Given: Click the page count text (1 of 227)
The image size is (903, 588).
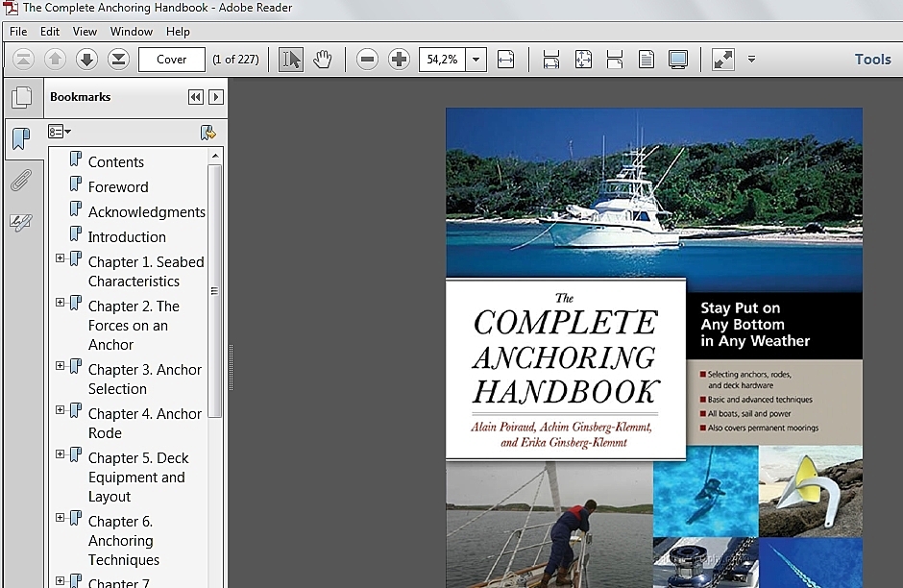Looking at the screenshot, I should (235, 60).
